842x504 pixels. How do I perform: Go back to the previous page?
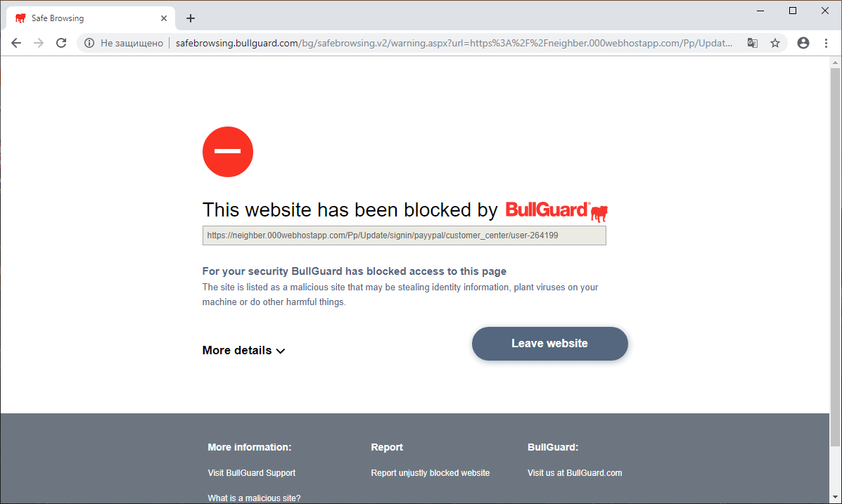(x=16, y=43)
